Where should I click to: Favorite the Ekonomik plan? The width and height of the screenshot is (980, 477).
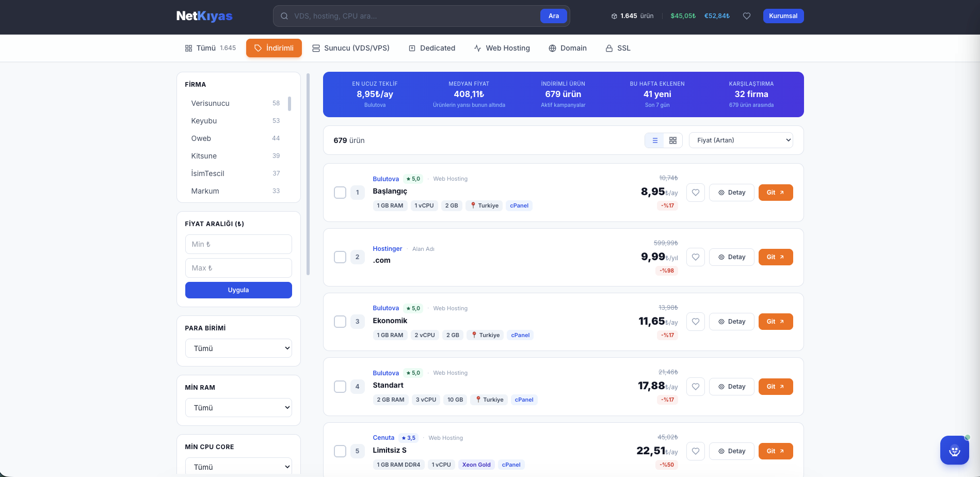coord(696,322)
